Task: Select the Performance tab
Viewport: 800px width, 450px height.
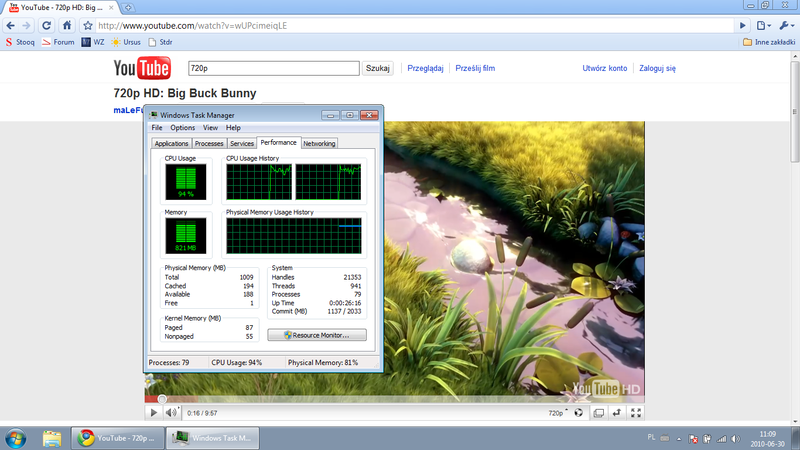Action: pyautogui.click(x=279, y=142)
